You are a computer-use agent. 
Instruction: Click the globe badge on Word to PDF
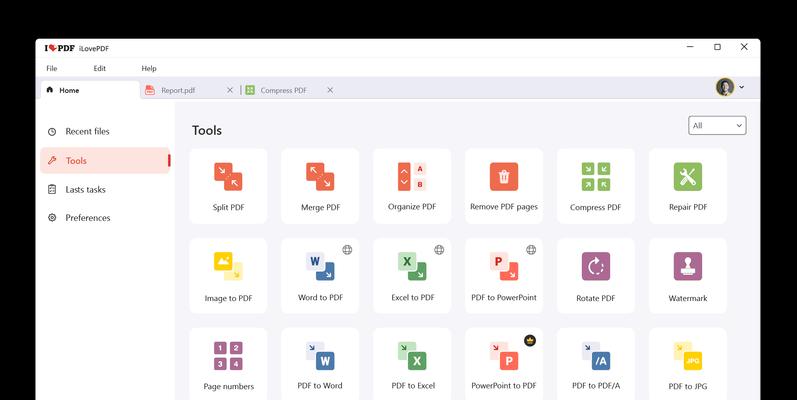click(x=347, y=250)
